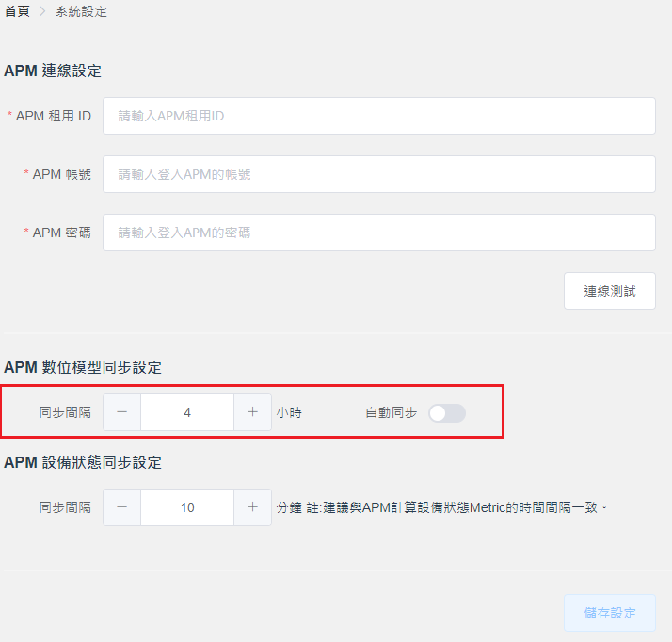This screenshot has width=672, height=642.
Task: Click the 自動同步 label text
Action: [391, 412]
